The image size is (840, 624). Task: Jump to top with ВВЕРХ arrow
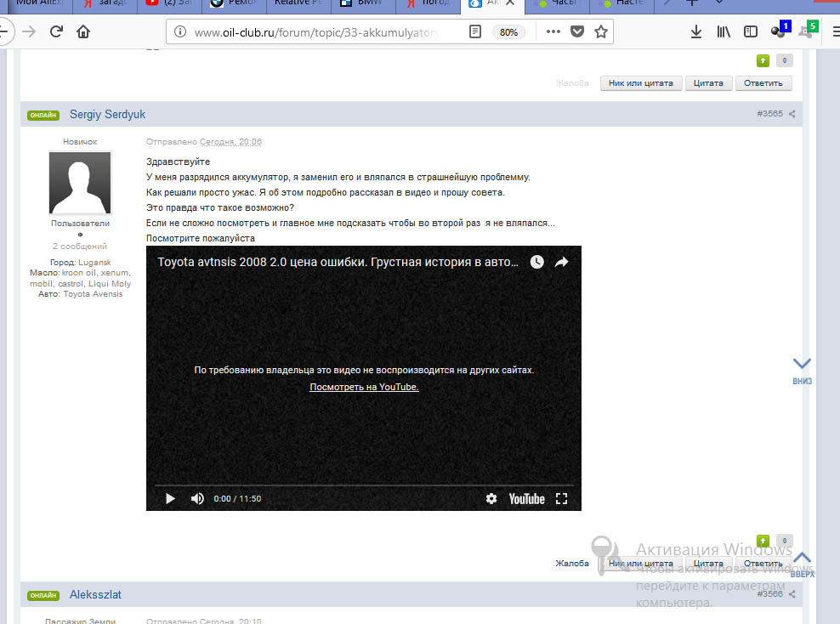point(802,564)
